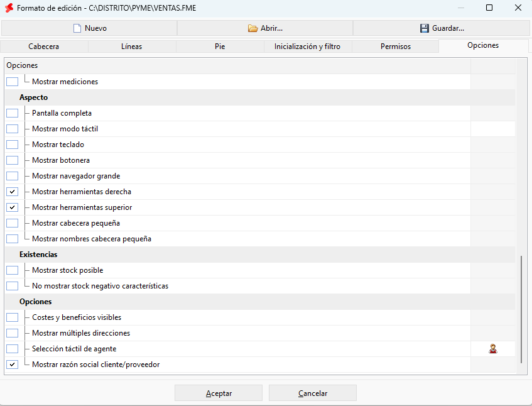Click the Guardar floppy disk icon
This screenshot has height=406, width=532.
click(425, 28)
